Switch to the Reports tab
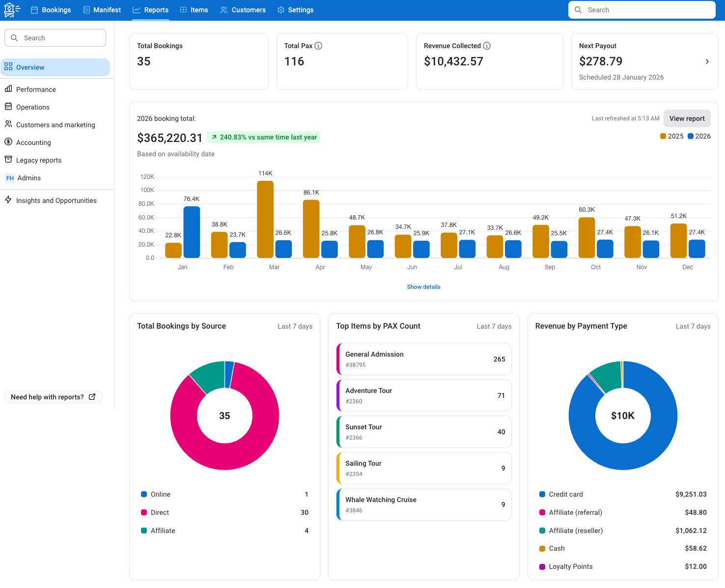Viewport: 725px width, 588px height. (x=150, y=10)
